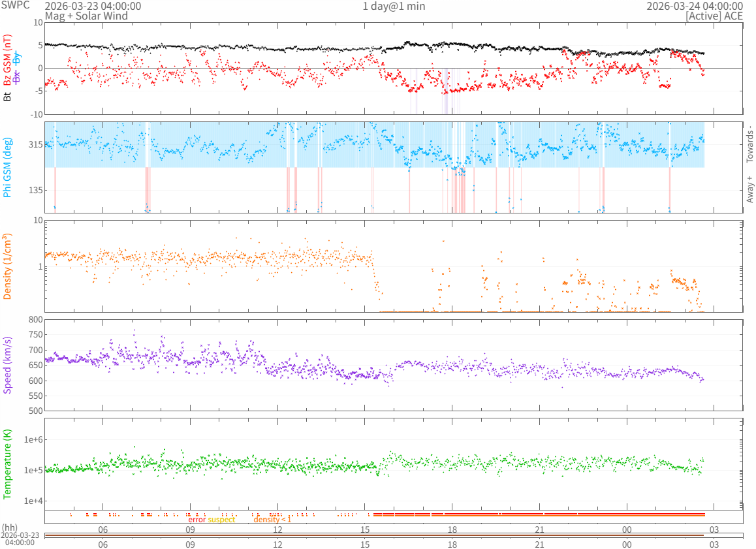Image resolution: width=756 pixels, height=549 pixels.
Task: Click the yellow 'suspect' flag legend text
Action: [x=221, y=520]
